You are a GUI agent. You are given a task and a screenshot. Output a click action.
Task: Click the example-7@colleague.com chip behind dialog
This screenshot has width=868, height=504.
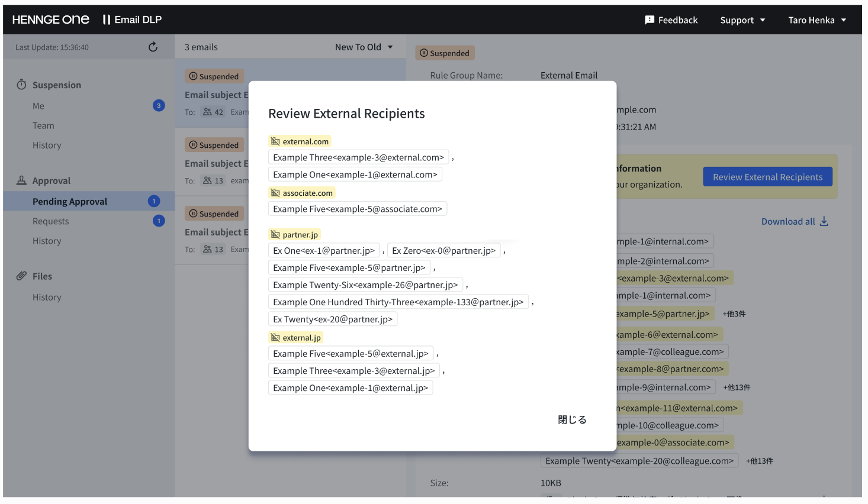click(x=672, y=351)
